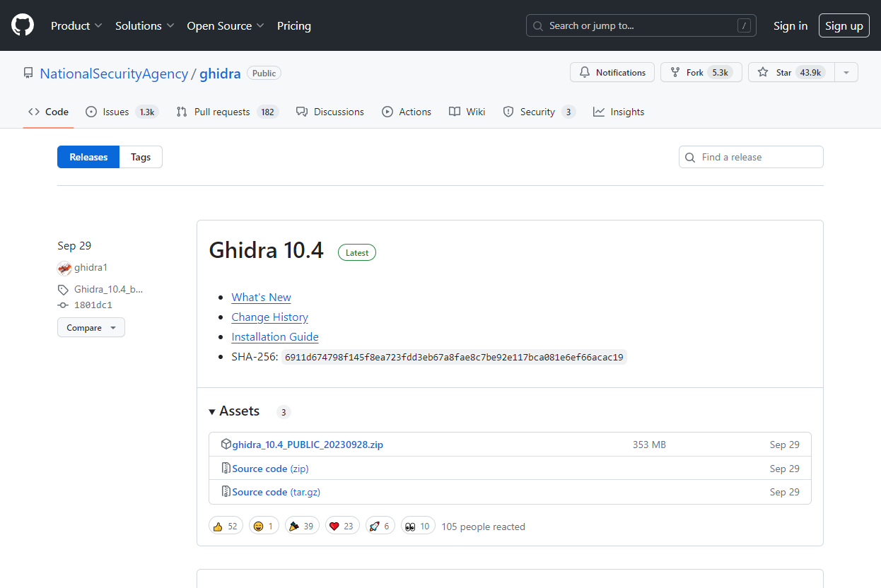Click the Fork icon button

tap(701, 73)
